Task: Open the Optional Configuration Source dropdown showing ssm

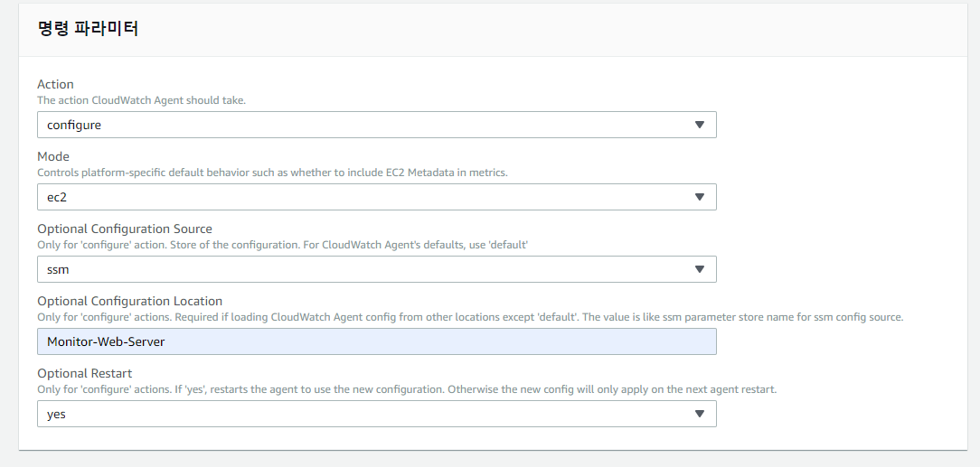Action: click(x=376, y=270)
